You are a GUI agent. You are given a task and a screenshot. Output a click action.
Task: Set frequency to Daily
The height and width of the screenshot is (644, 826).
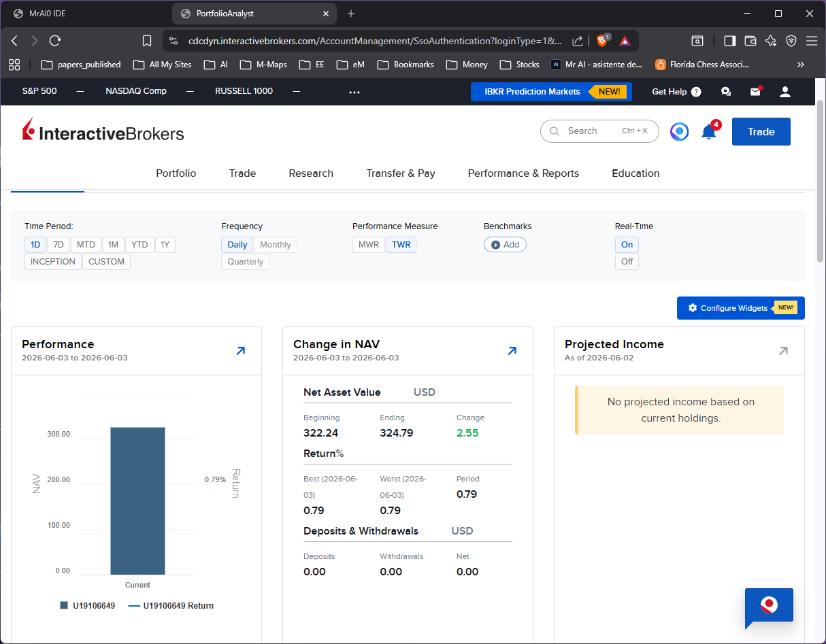coord(237,245)
